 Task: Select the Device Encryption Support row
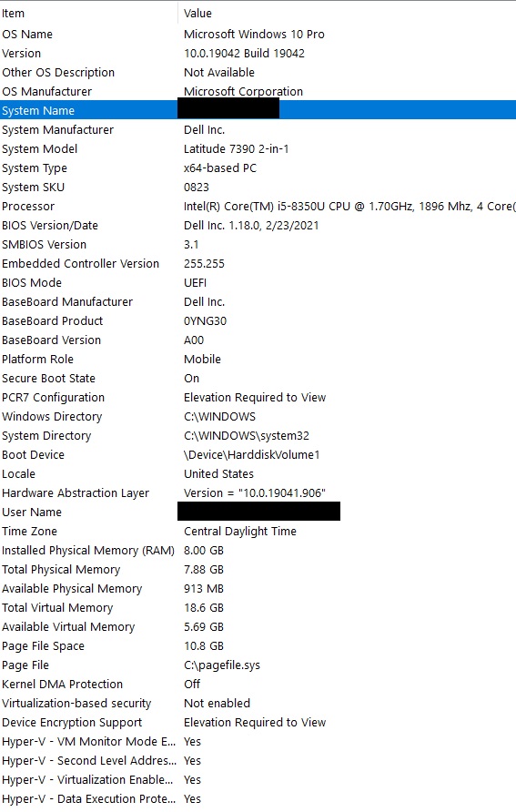click(258, 722)
